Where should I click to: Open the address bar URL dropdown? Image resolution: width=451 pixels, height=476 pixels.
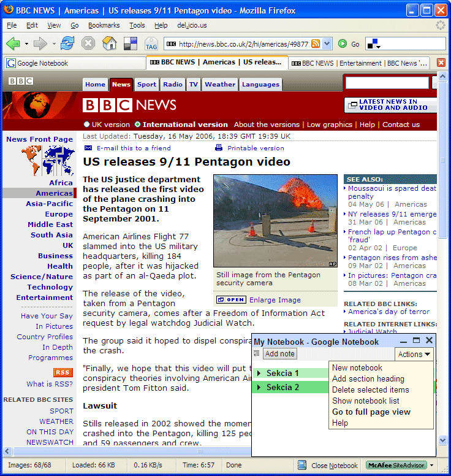(327, 44)
